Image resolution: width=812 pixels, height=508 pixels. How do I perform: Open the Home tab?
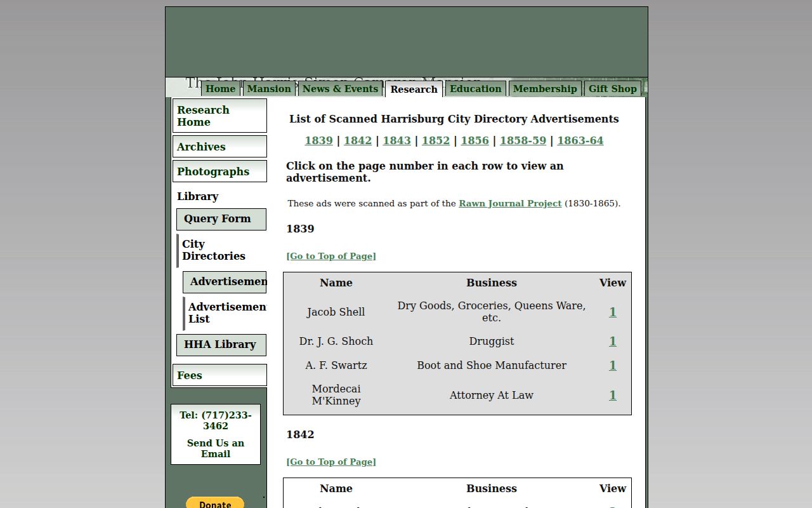[x=220, y=89]
